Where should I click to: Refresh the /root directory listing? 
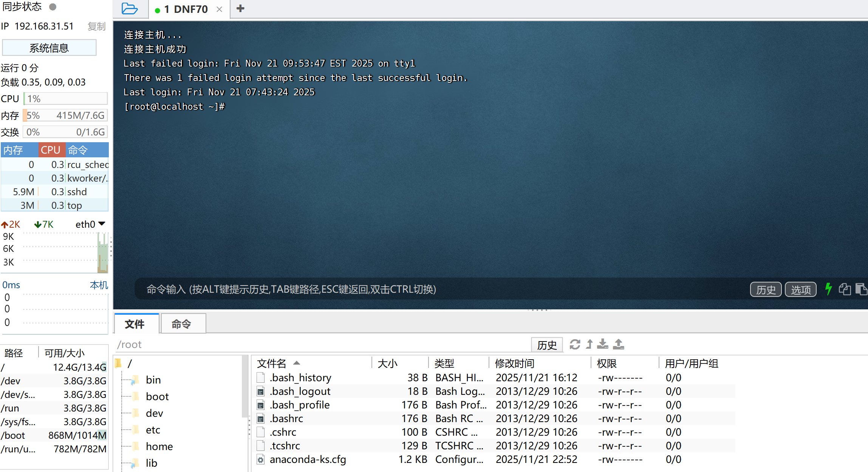[x=575, y=345]
